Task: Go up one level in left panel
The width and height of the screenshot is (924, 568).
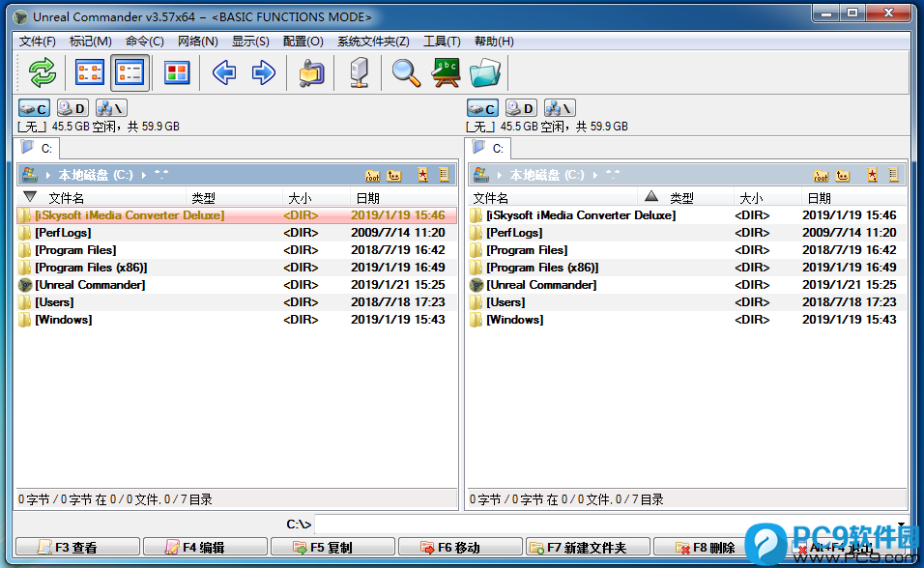Action: (394, 176)
